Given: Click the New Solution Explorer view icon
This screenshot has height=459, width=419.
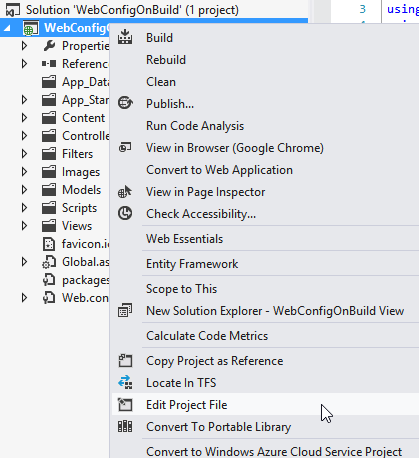Looking at the screenshot, I should (x=125, y=310).
